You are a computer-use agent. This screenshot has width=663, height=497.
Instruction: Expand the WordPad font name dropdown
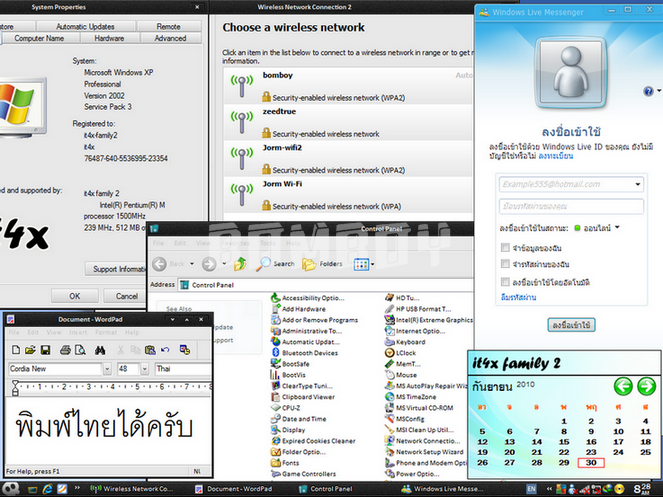pos(107,369)
